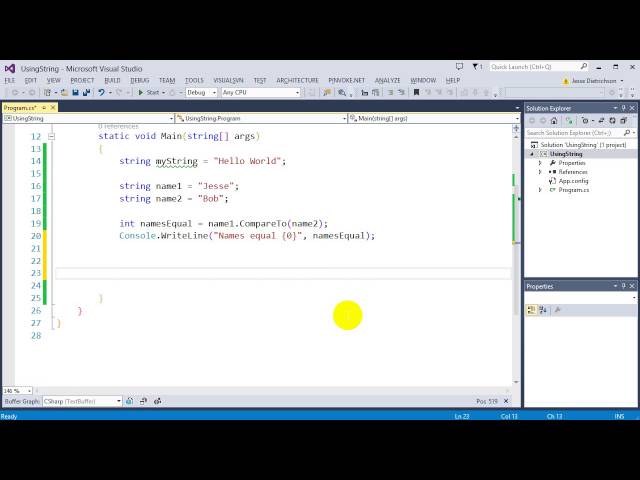Click the Home icon in Solution Explorer
The height and width of the screenshot is (480, 640).
click(554, 120)
